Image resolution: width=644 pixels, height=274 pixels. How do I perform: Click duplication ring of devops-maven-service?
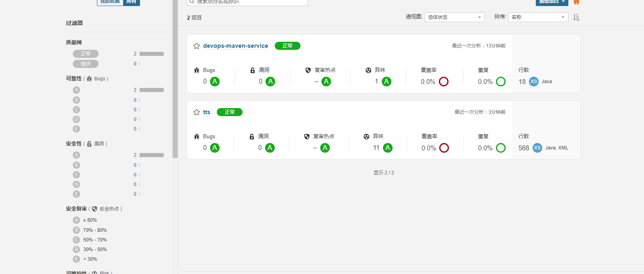click(501, 82)
